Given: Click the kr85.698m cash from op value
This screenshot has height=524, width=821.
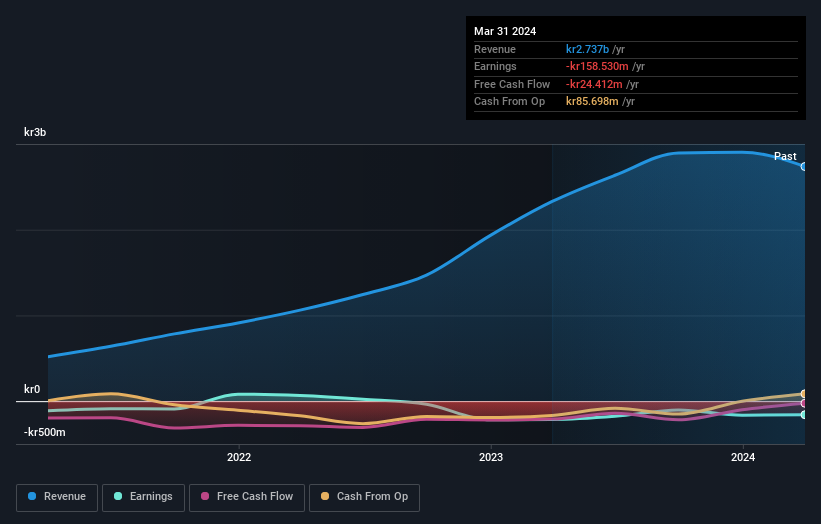Looking at the screenshot, I should click(592, 102).
